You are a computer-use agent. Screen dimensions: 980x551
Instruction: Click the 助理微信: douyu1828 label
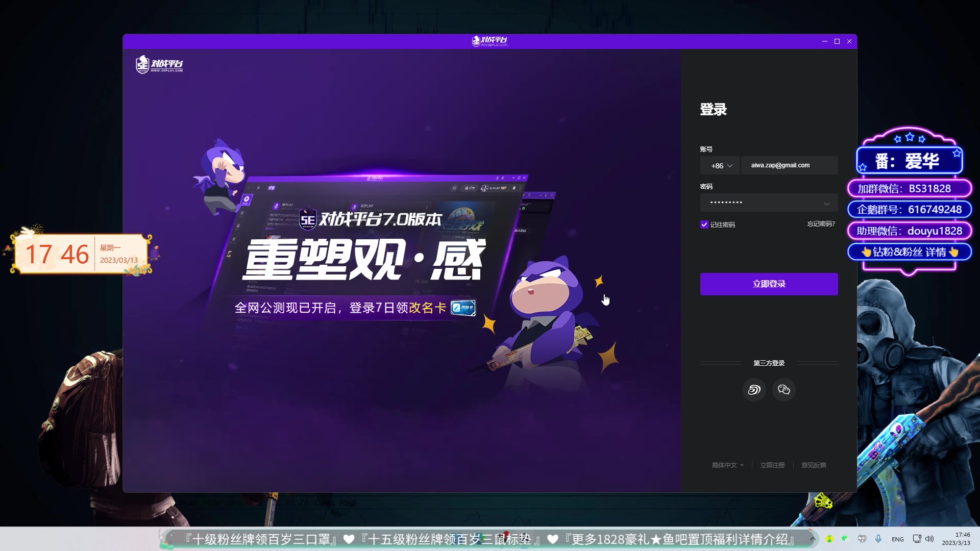[910, 231]
